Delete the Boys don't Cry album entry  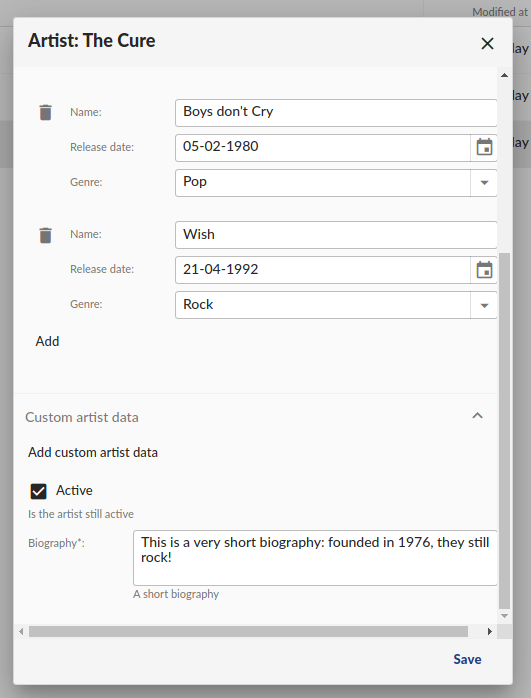(x=45, y=112)
